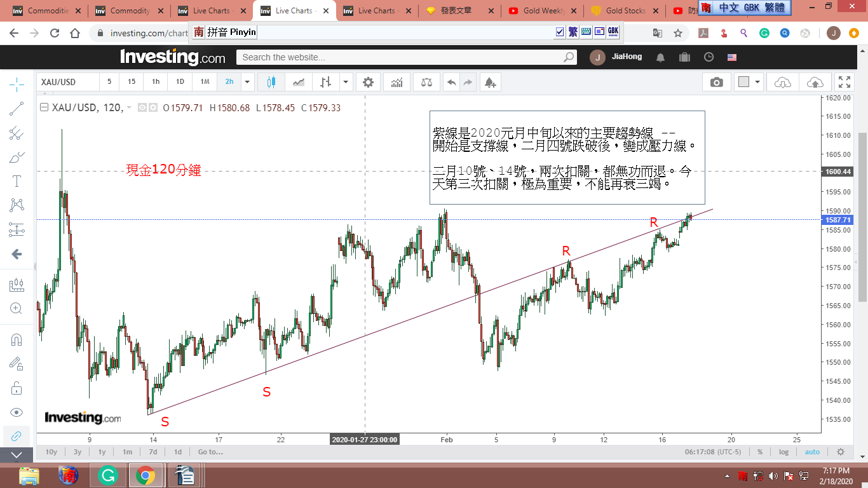Toggle lock all drawing tools

pyautogui.click(x=17, y=388)
